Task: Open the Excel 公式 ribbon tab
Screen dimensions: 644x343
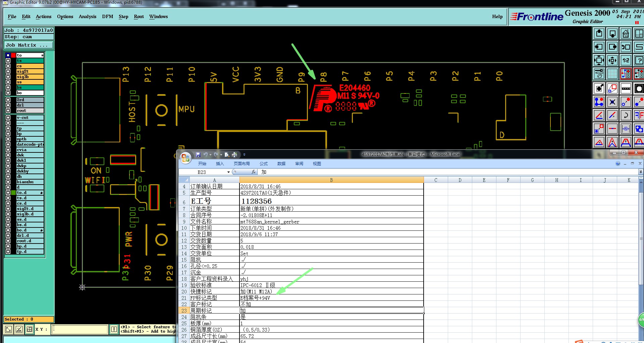Action: coord(264,163)
